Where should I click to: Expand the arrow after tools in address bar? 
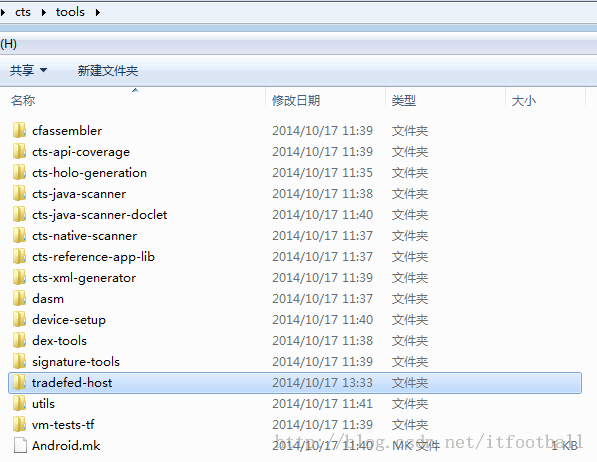tap(98, 13)
